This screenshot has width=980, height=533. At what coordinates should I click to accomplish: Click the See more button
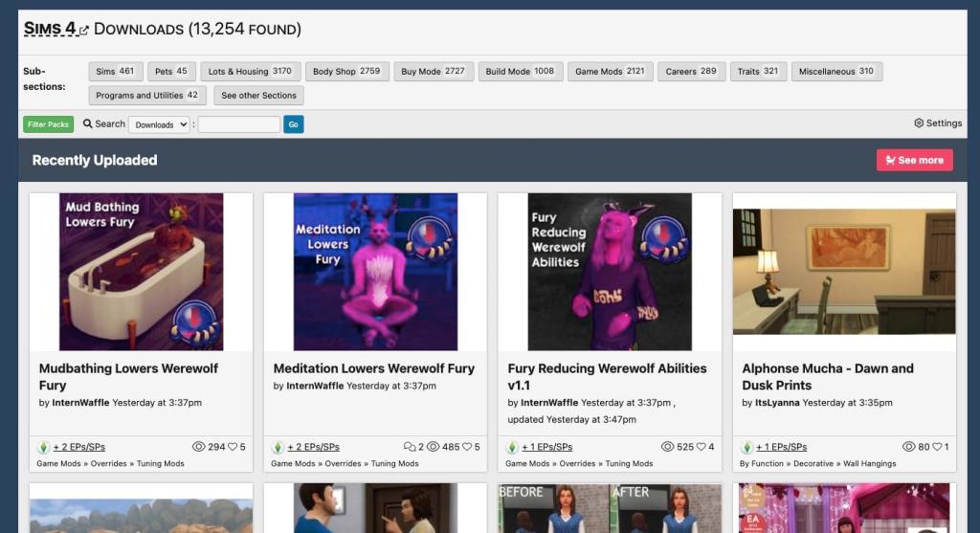coord(914,160)
